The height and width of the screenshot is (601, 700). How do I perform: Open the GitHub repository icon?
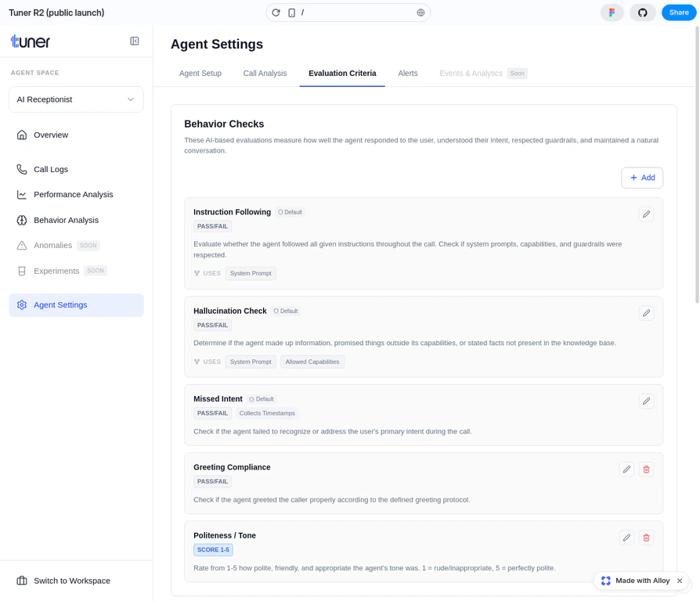click(x=642, y=13)
